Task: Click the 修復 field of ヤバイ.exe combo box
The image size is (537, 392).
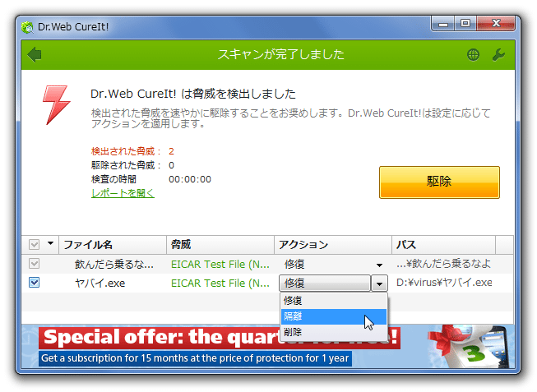Action: tap(325, 284)
